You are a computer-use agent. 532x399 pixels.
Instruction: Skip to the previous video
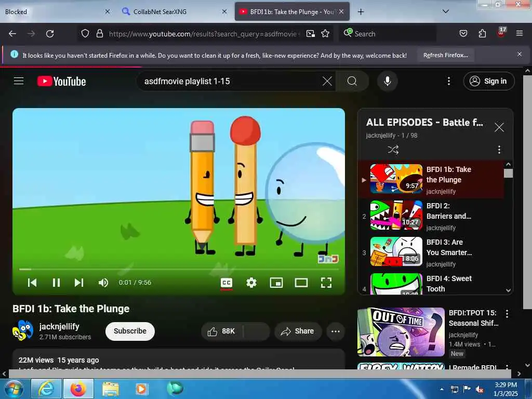click(32, 283)
